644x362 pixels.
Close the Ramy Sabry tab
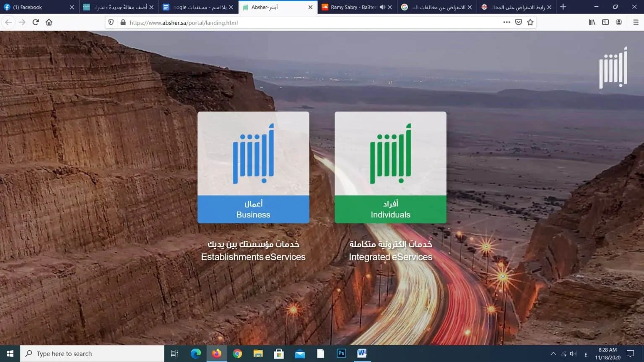[x=390, y=7]
